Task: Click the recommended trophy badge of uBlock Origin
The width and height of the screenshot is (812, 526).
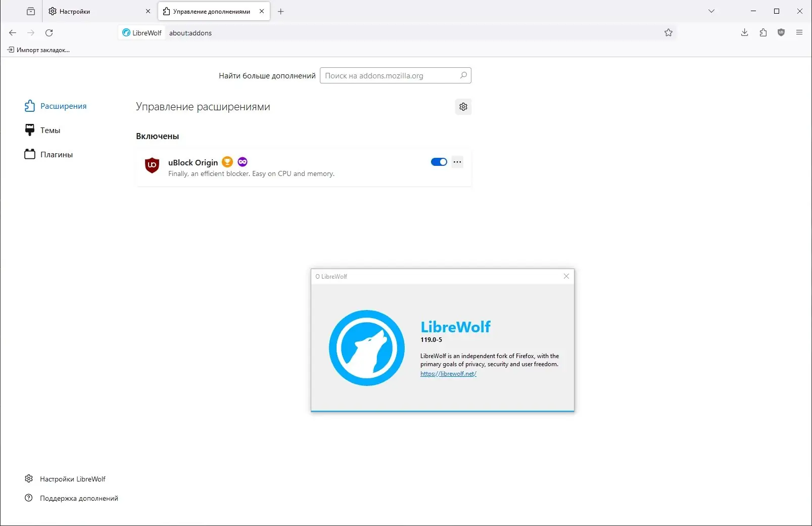Action: 227,162
